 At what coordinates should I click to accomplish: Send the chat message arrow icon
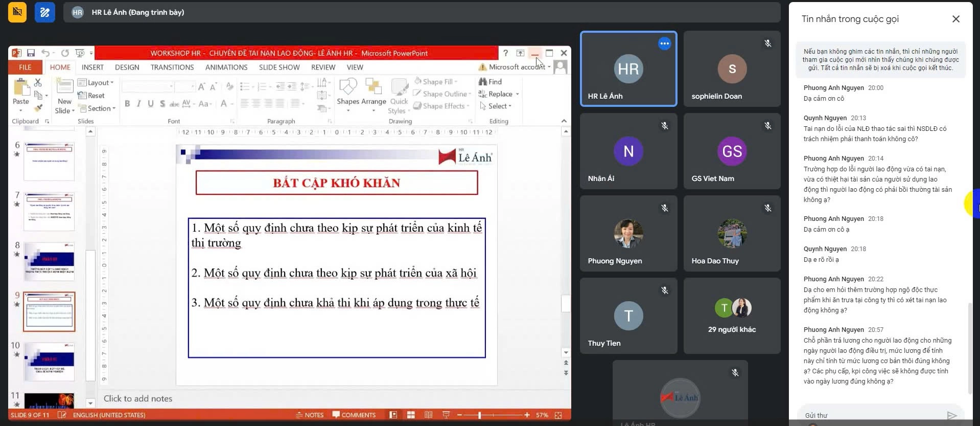click(951, 415)
